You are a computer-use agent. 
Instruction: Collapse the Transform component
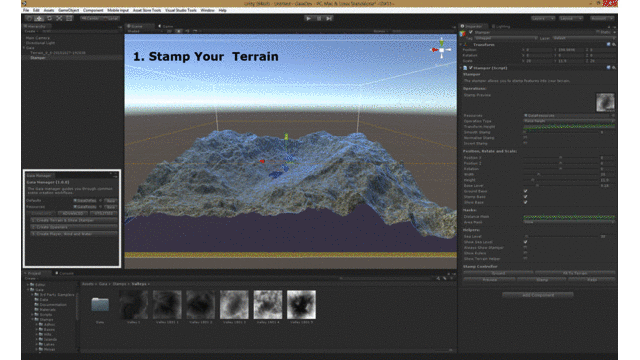coord(461,44)
